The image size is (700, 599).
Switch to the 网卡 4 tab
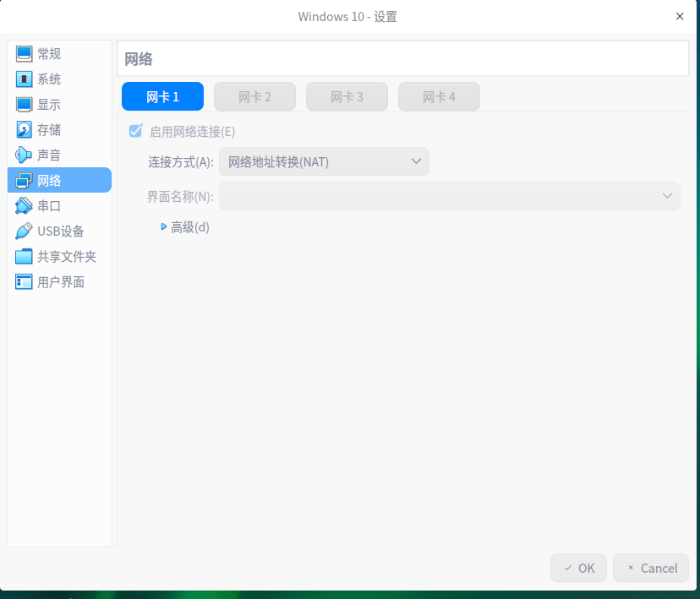(440, 96)
